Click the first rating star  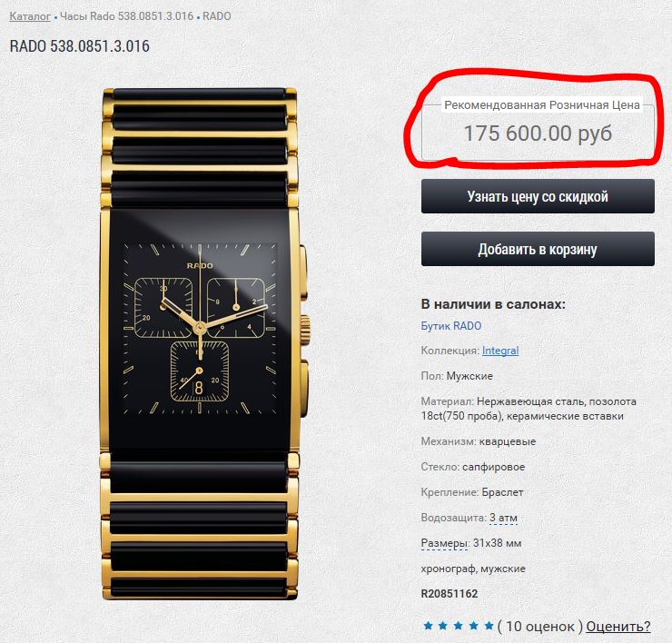tap(428, 626)
